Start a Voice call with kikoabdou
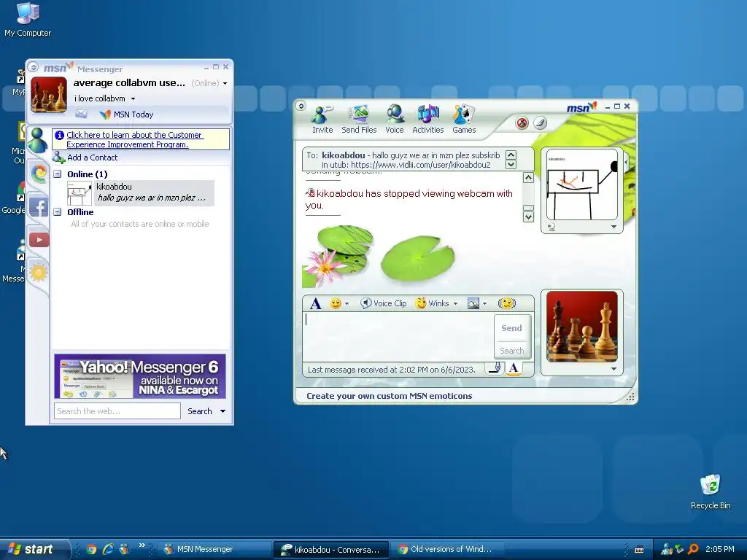The width and height of the screenshot is (747, 560). coord(395,120)
